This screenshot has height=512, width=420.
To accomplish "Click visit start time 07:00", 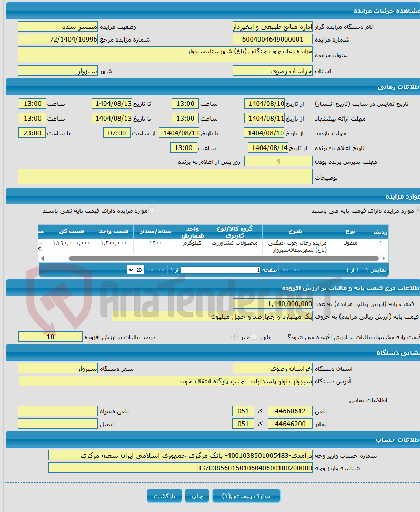I will pos(117,133).
